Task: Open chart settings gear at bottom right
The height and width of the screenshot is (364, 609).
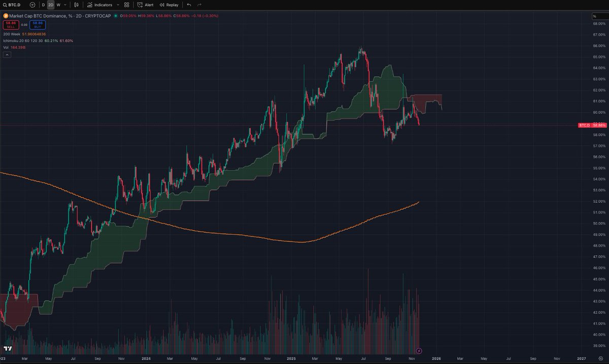Action: [600, 358]
